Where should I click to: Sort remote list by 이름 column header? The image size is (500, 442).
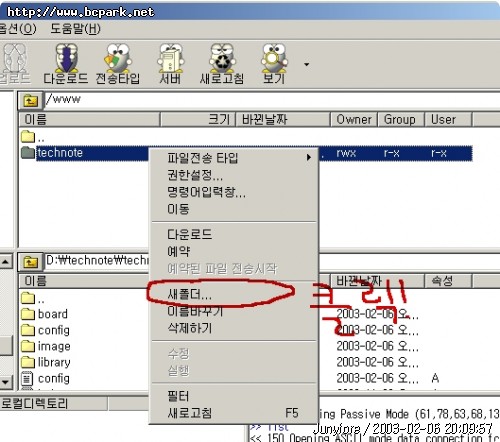[89, 119]
